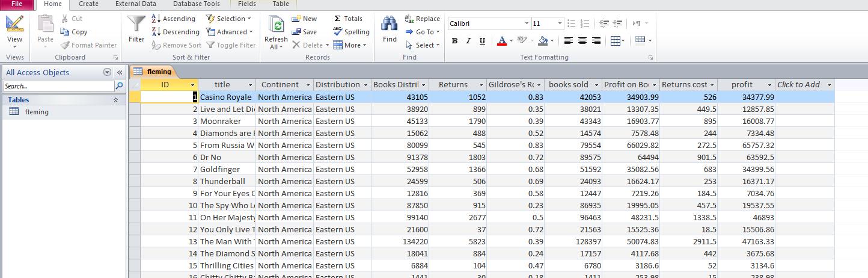Viewport: 868px width, 278px height.
Task: Apply Italic formatting
Action: (x=468, y=41)
